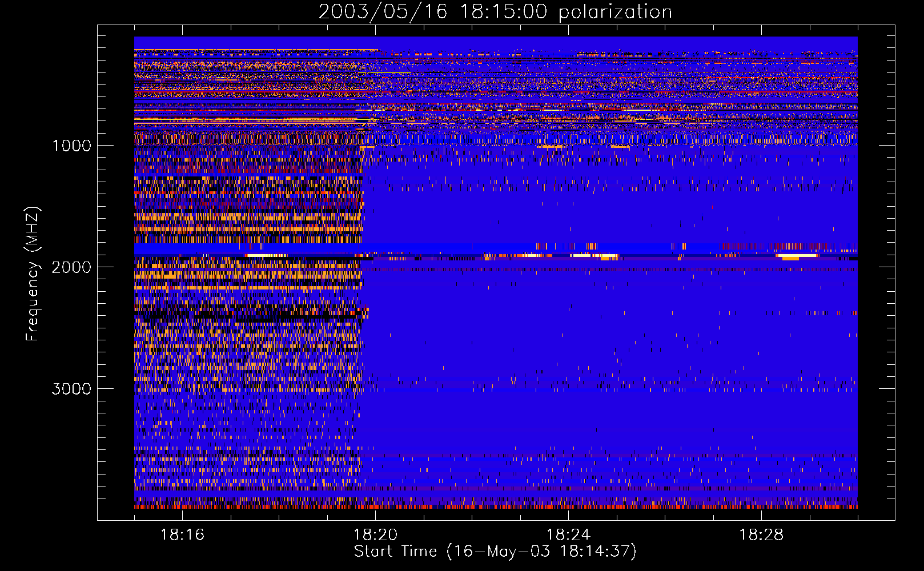The width and height of the screenshot is (924, 571).
Task: Click the 'Frequency (MHZ)' axis title
Action: pos(33,274)
